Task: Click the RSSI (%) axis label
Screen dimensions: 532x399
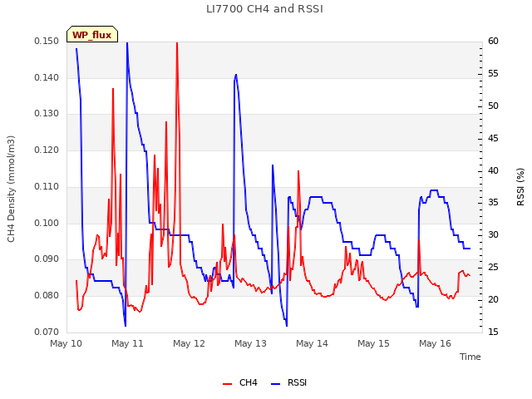Action: click(x=520, y=186)
